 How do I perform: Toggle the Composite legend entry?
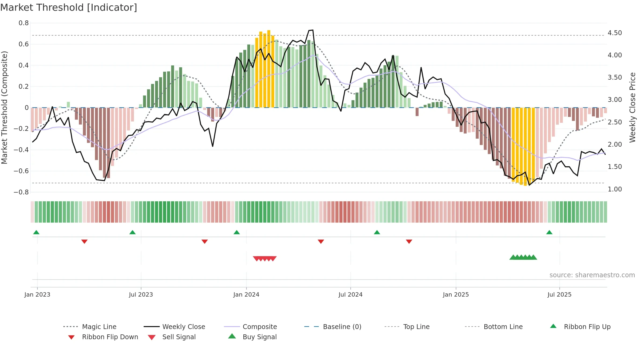coord(251,327)
